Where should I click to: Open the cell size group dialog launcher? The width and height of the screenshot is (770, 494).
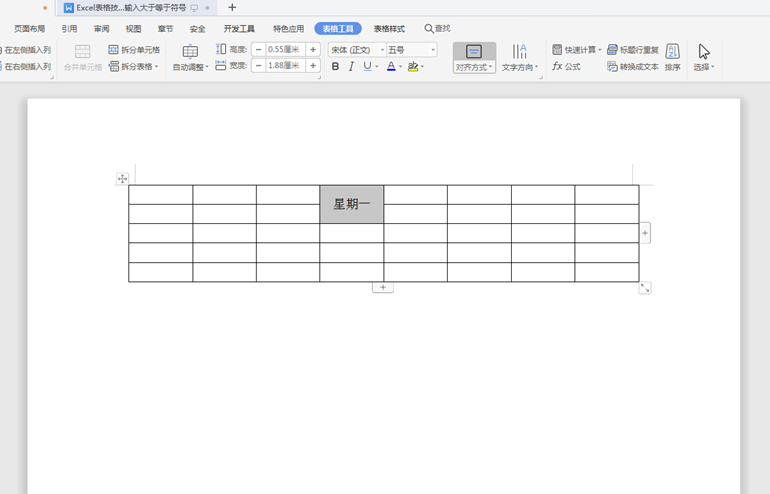319,78
